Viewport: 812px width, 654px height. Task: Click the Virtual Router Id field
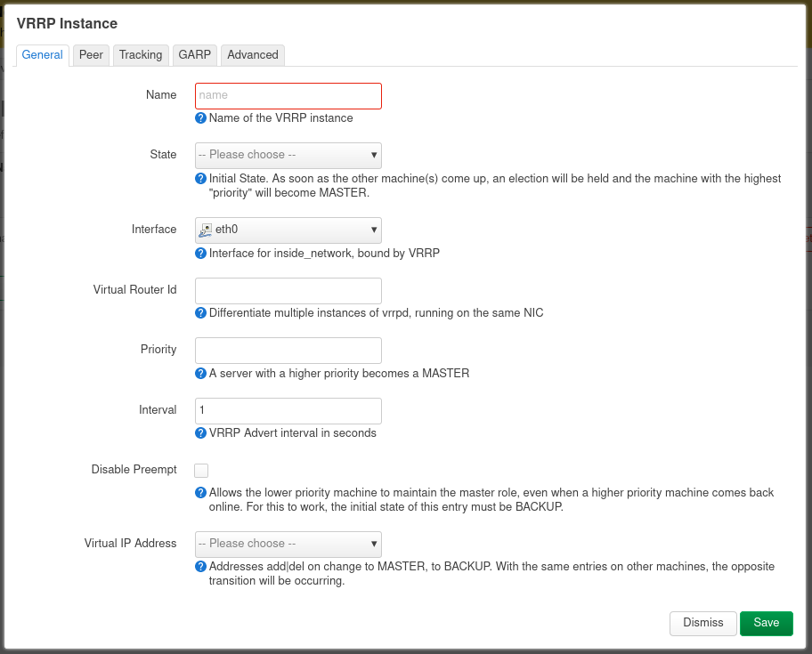288,290
